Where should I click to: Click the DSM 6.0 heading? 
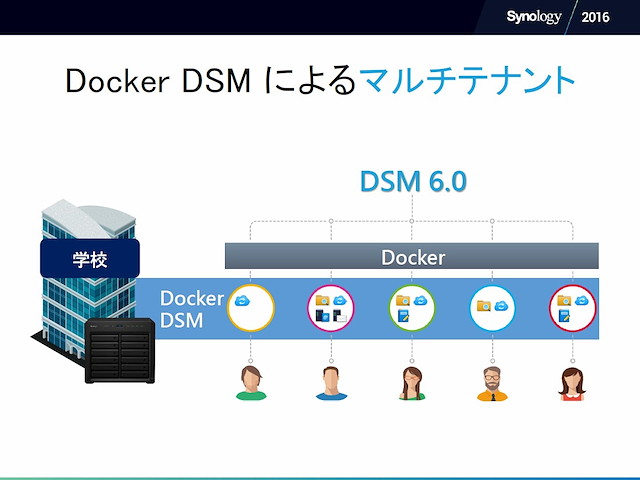(x=413, y=181)
